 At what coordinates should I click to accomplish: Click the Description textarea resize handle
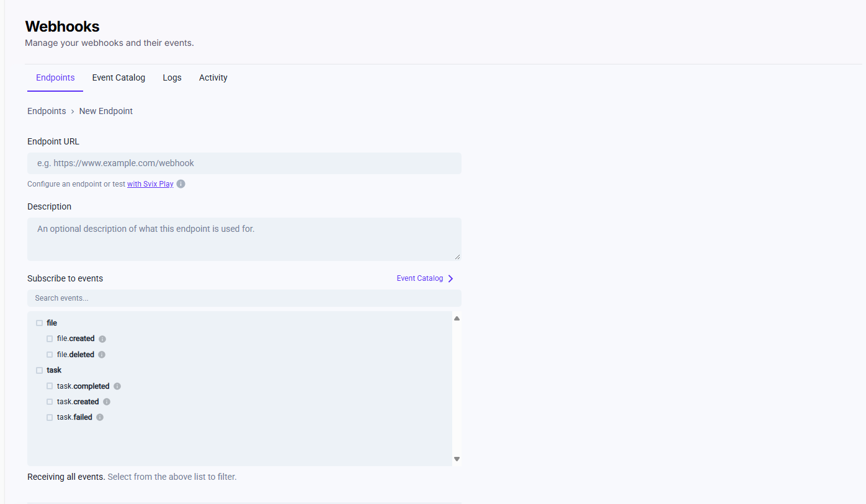click(x=458, y=257)
